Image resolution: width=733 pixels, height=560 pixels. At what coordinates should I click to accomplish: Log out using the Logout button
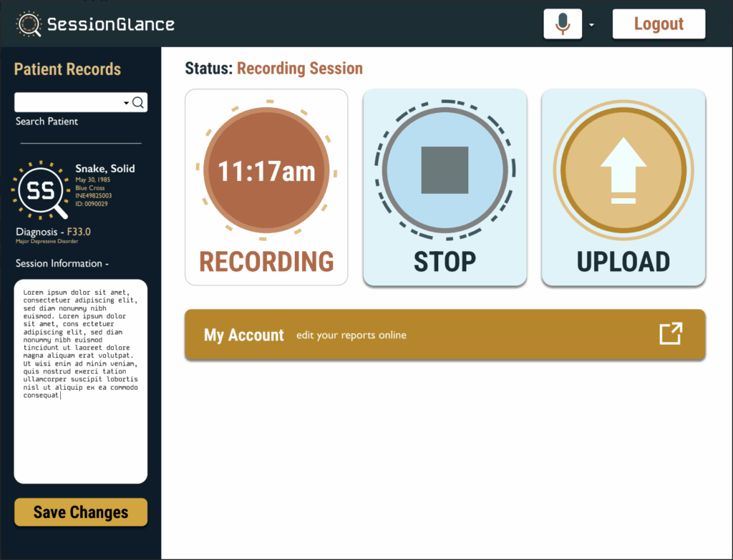click(659, 24)
